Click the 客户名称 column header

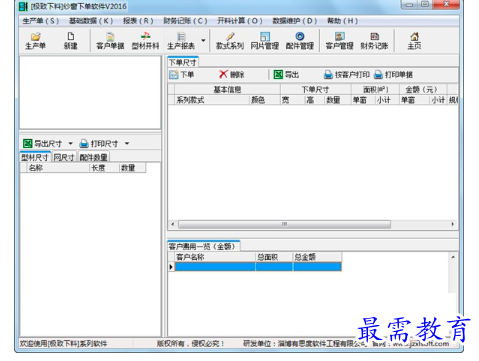click(215, 257)
